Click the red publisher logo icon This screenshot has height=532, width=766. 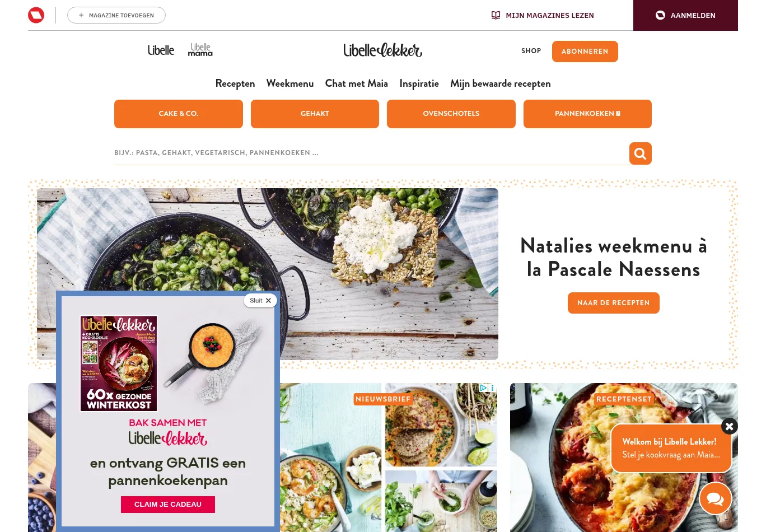coord(36,15)
